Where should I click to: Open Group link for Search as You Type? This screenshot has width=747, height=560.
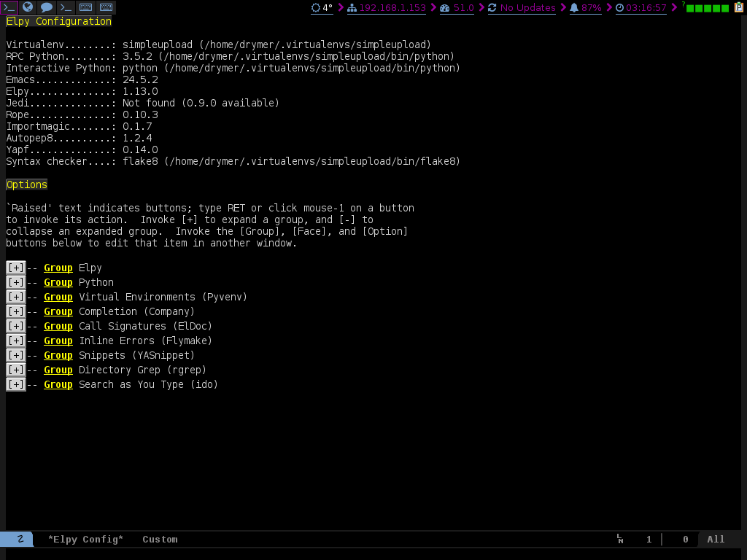point(58,385)
